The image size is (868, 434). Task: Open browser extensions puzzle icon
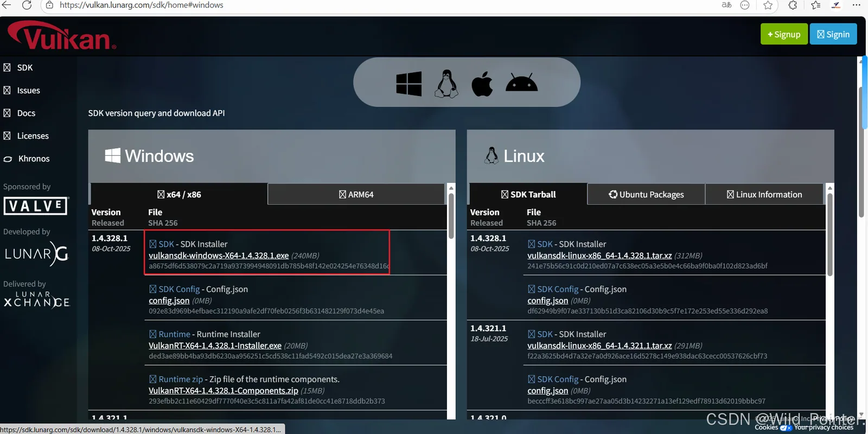point(793,5)
